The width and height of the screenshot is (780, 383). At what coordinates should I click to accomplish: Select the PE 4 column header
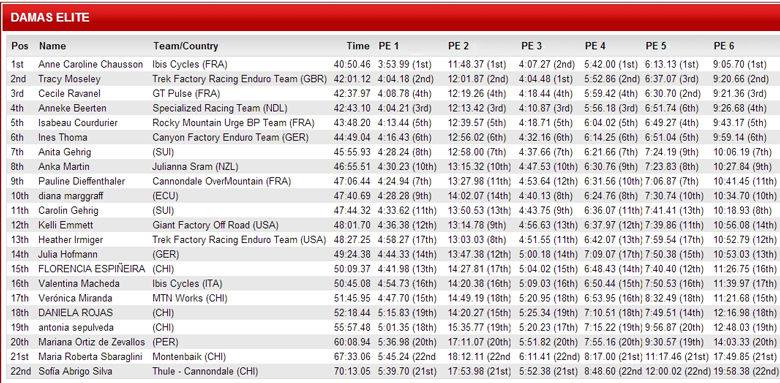point(595,46)
